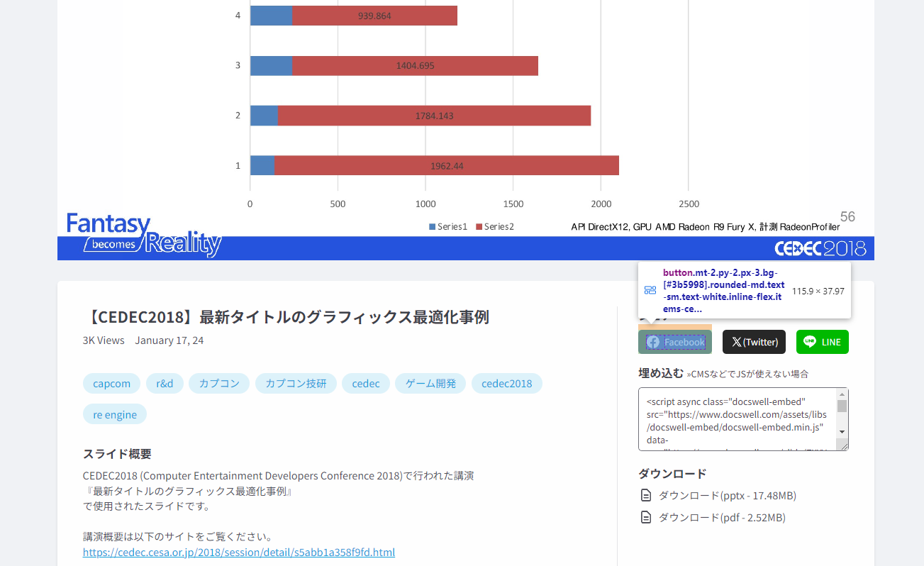Viewport: 924px width, 566px height.
Task: Click the Facebook logo icon
Action: tap(653, 342)
